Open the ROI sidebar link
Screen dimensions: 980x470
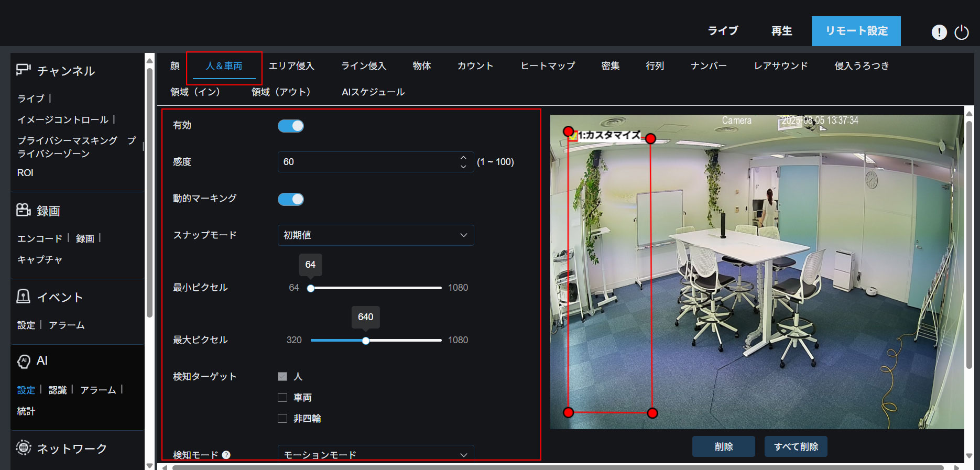pos(25,173)
